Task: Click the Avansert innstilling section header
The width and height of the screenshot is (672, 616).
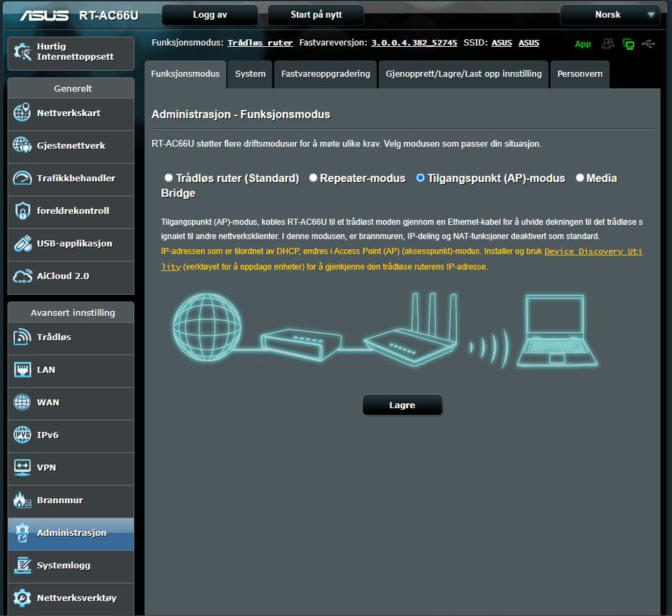Action: coord(71,312)
